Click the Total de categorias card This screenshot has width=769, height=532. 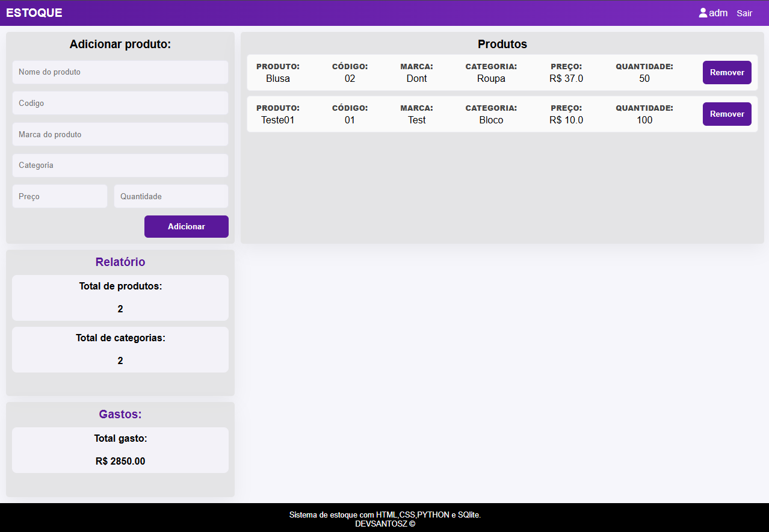(x=120, y=350)
